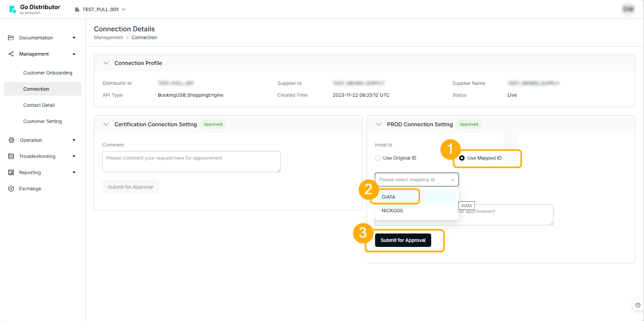Open Customer Setting in sidebar
The height and width of the screenshot is (321, 644).
(43, 121)
